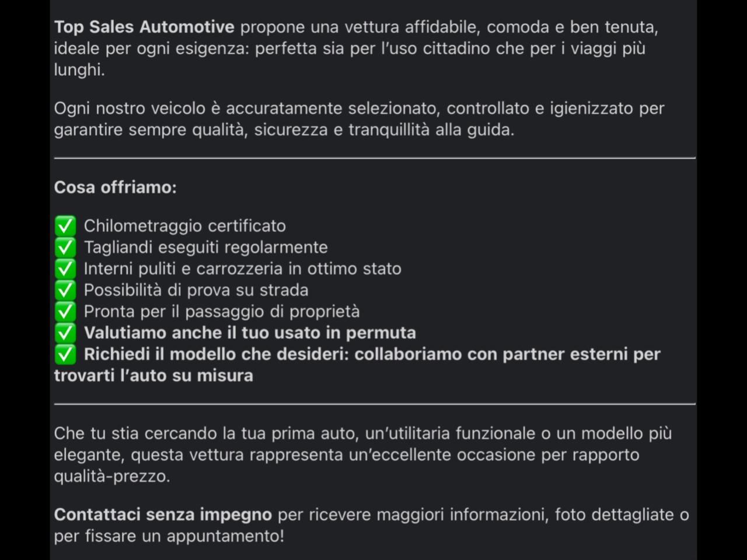
Task: Click the Tagliandi eseguiti regolarmente text
Action: coord(206,247)
